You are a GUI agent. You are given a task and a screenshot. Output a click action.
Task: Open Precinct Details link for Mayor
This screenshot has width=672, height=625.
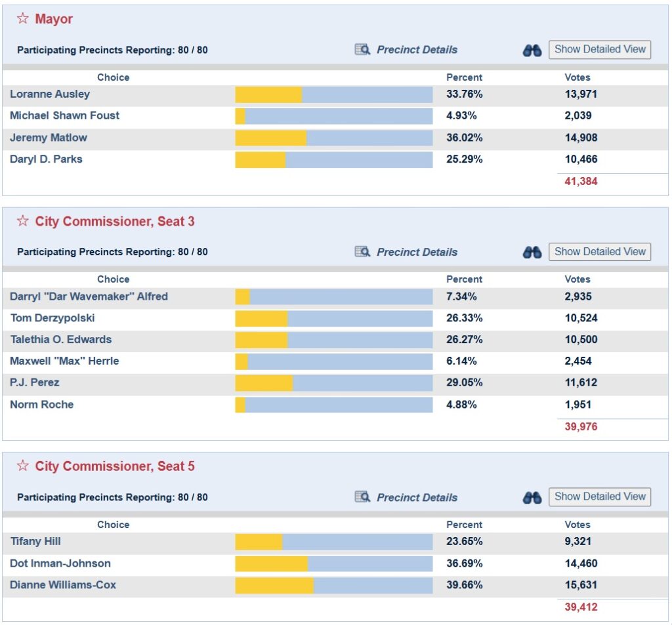(x=417, y=50)
